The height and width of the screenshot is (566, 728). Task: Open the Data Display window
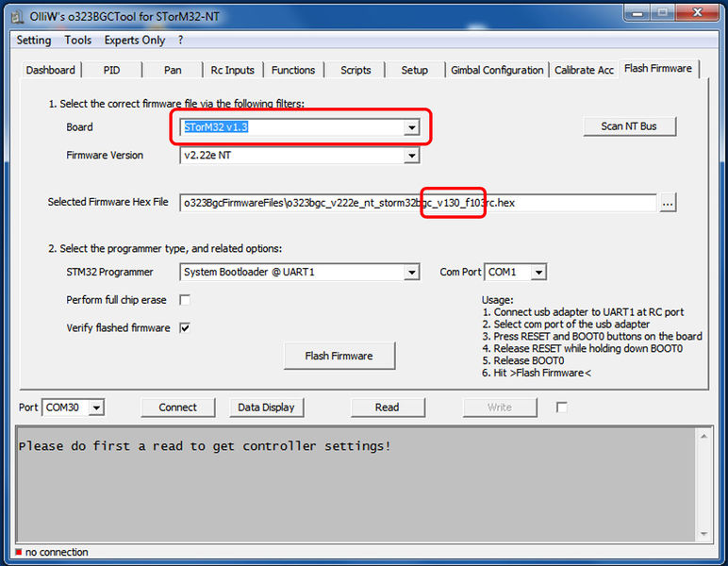[x=266, y=408]
